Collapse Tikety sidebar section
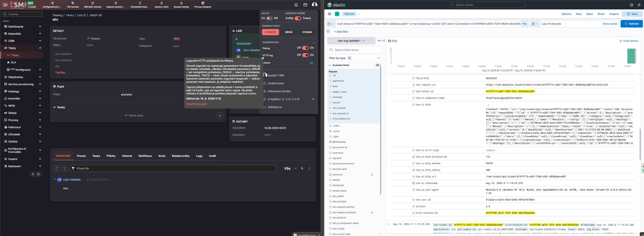This screenshot has height=236, width=644. (x=22, y=48)
